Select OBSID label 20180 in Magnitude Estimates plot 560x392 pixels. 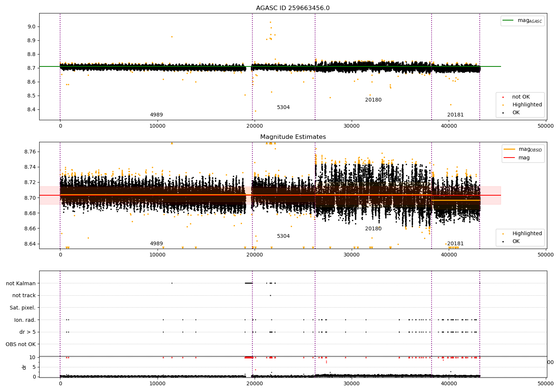click(x=373, y=229)
